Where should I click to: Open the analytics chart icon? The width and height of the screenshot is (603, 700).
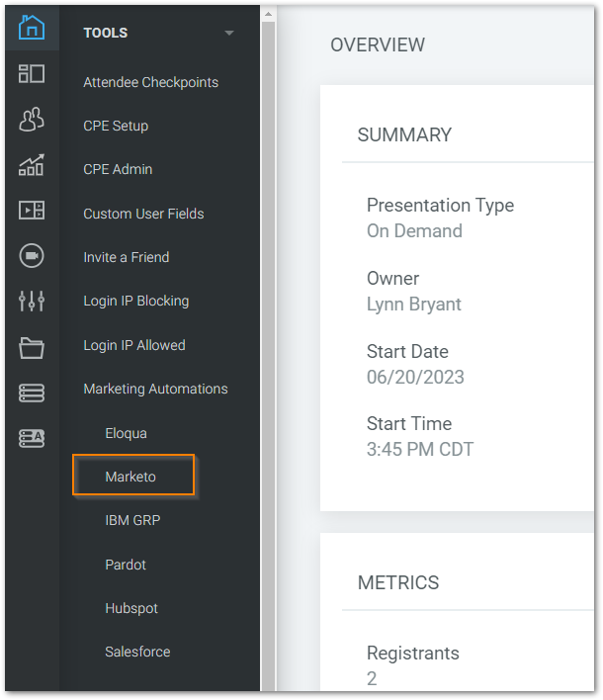click(x=32, y=165)
